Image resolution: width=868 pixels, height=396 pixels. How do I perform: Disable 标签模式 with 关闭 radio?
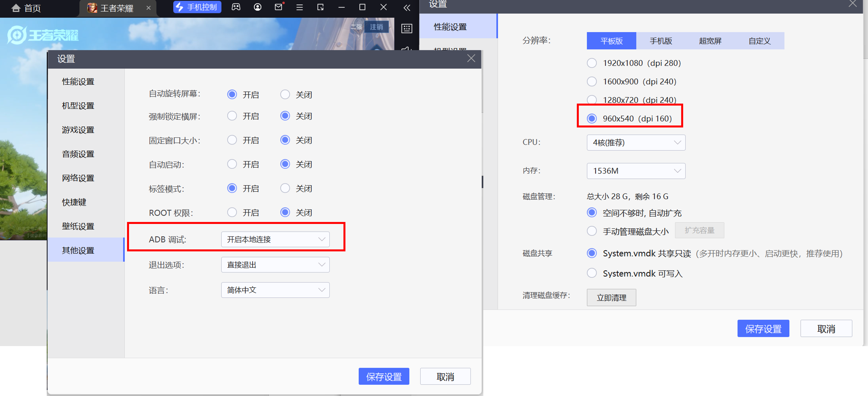click(285, 188)
